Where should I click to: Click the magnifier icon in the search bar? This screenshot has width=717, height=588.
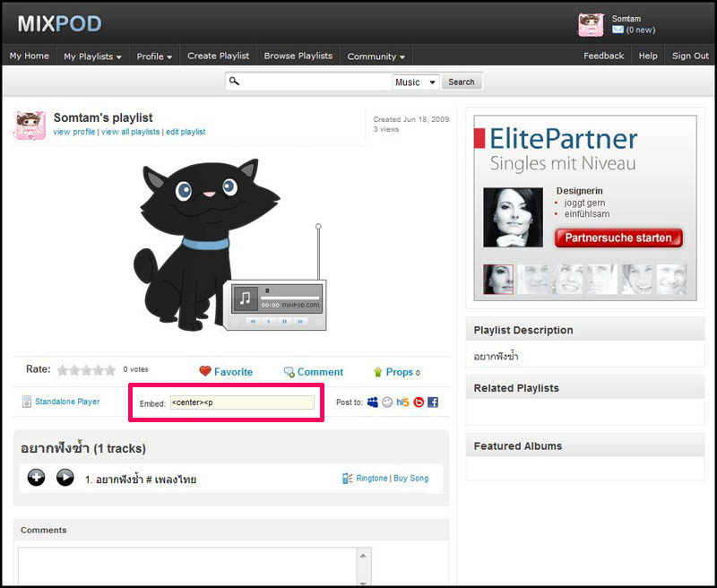point(234,81)
